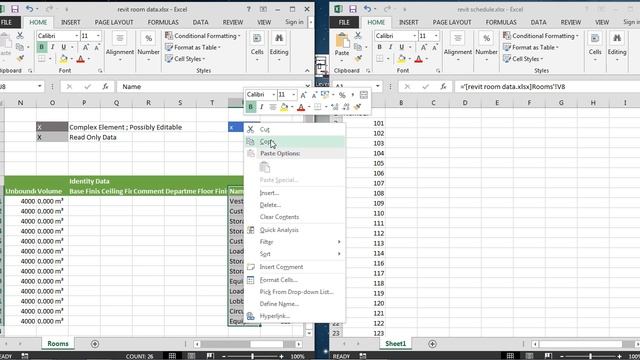Click font color icon in mini toolbar
The width and height of the screenshot is (640, 360).
[x=301, y=107]
